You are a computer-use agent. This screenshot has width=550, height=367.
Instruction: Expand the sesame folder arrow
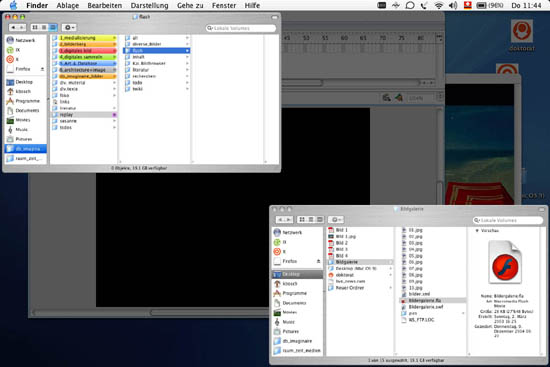(114, 121)
